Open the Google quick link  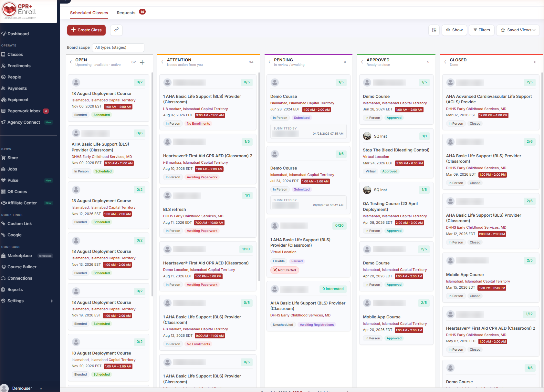(11, 235)
